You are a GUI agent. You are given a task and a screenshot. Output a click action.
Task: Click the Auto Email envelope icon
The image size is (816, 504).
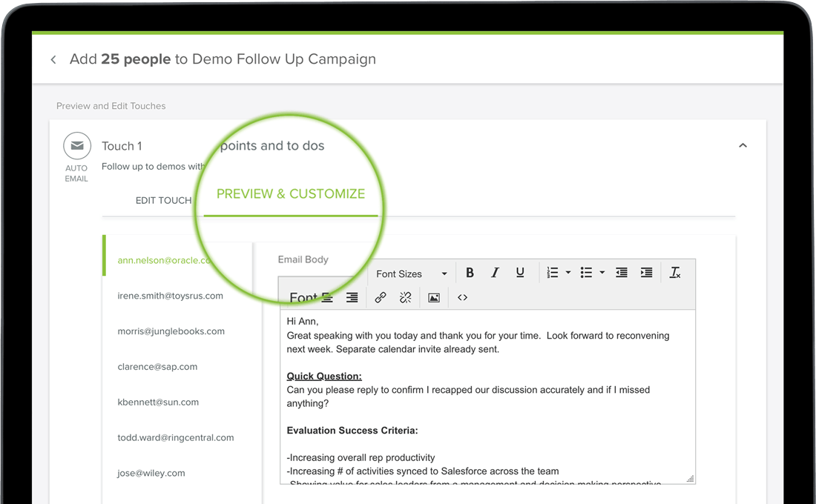coord(77,145)
